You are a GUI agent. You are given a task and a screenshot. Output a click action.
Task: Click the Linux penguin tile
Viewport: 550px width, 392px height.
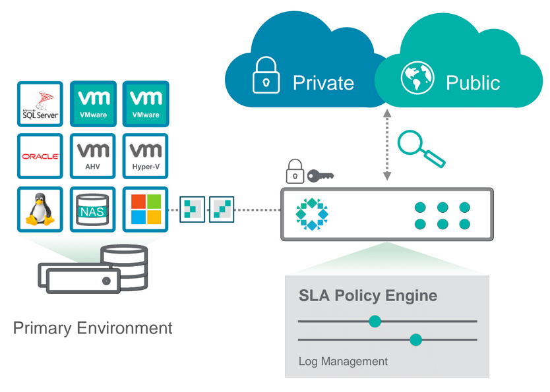[x=40, y=210]
